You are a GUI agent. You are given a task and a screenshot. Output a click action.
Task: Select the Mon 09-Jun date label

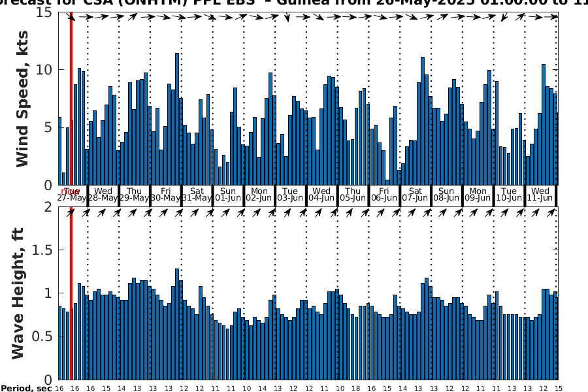pyautogui.click(x=478, y=194)
